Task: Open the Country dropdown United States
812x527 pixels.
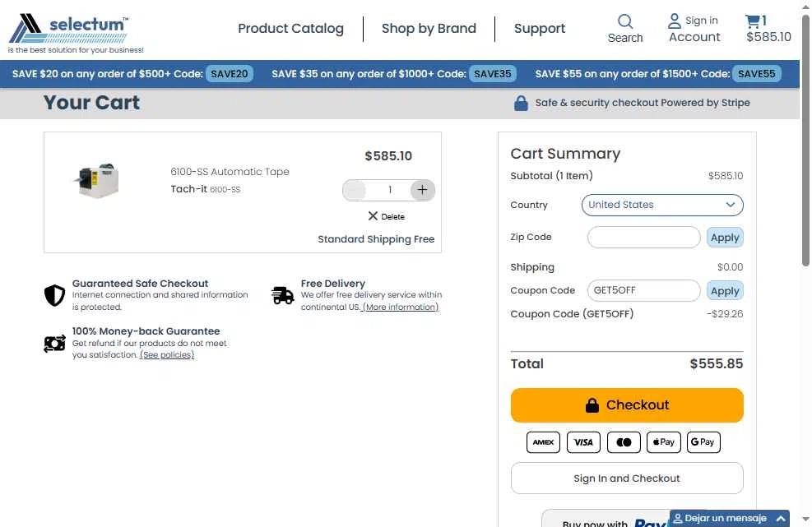Action: (x=662, y=205)
